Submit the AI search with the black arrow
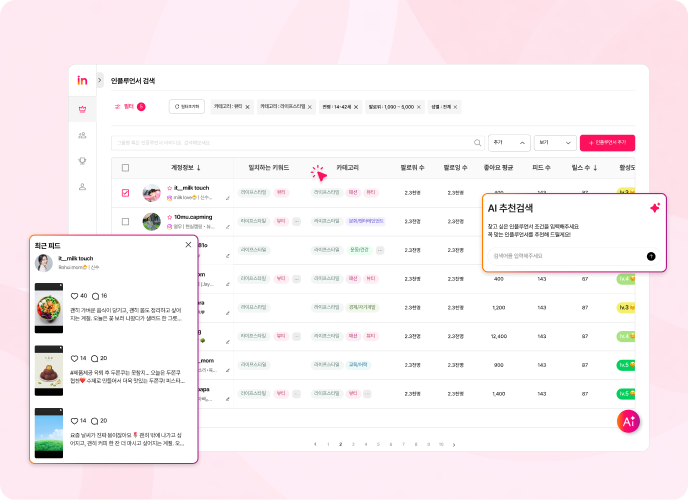 point(651,256)
